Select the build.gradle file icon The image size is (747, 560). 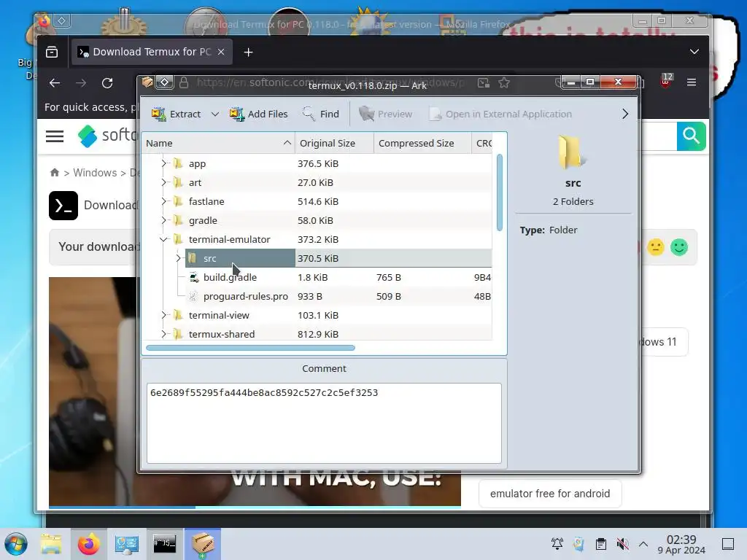coord(193,277)
